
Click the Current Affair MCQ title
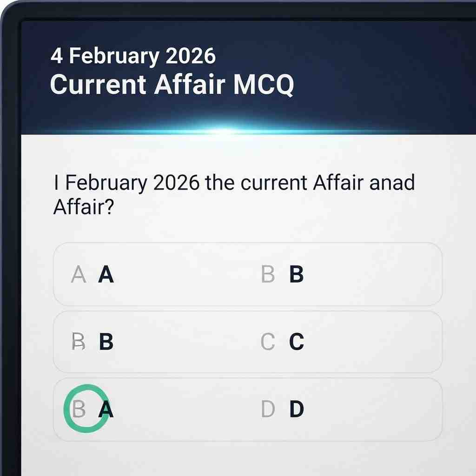pyautogui.click(x=172, y=86)
